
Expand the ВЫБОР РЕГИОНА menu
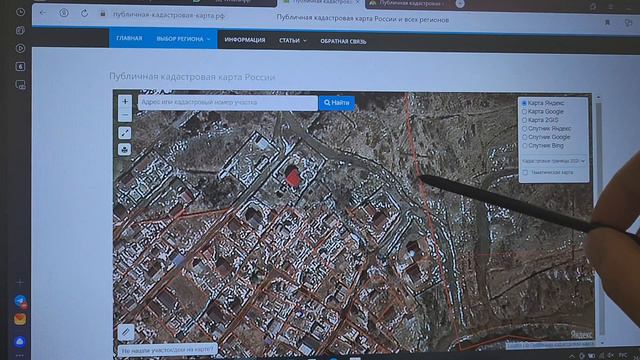tap(183, 39)
